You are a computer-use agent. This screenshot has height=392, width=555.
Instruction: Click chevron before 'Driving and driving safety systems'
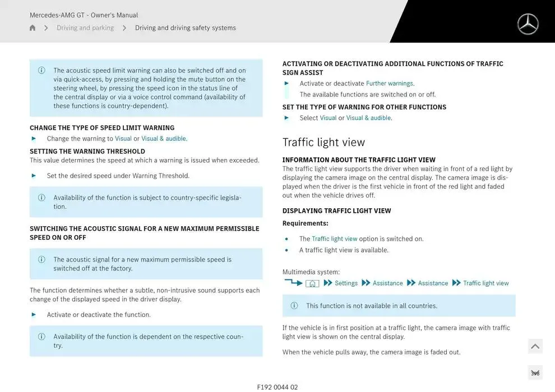pyautogui.click(x=124, y=28)
